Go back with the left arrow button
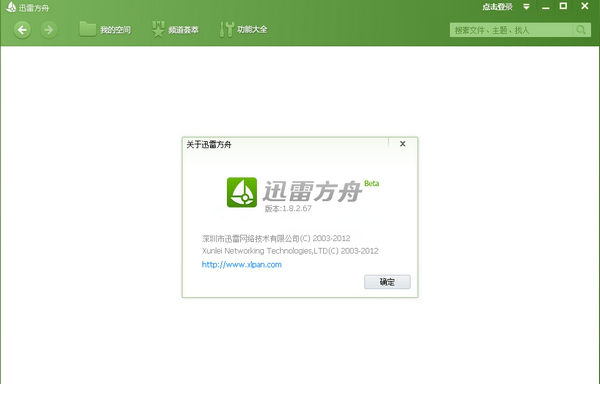 coord(22,29)
